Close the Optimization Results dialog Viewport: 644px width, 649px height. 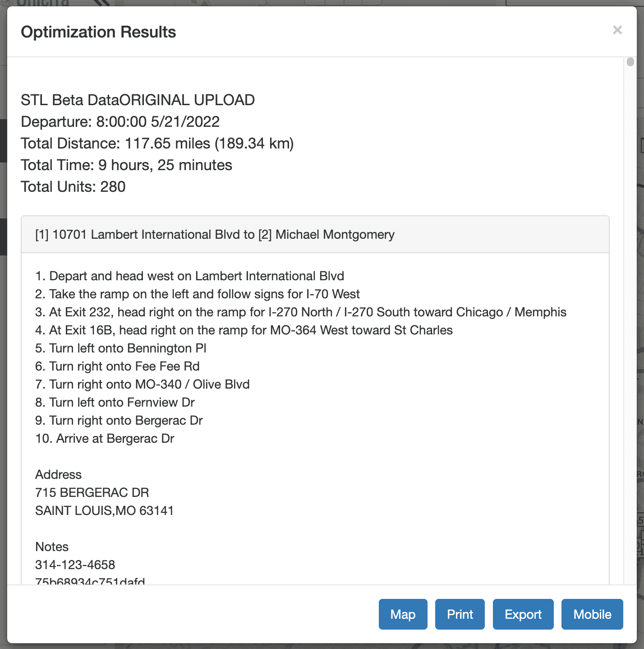[617, 30]
